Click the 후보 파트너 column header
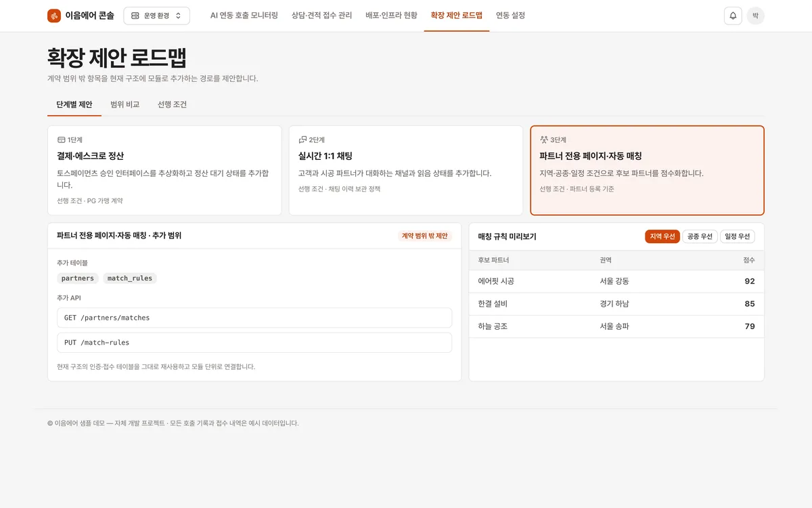This screenshot has height=508, width=812. tap(493, 260)
